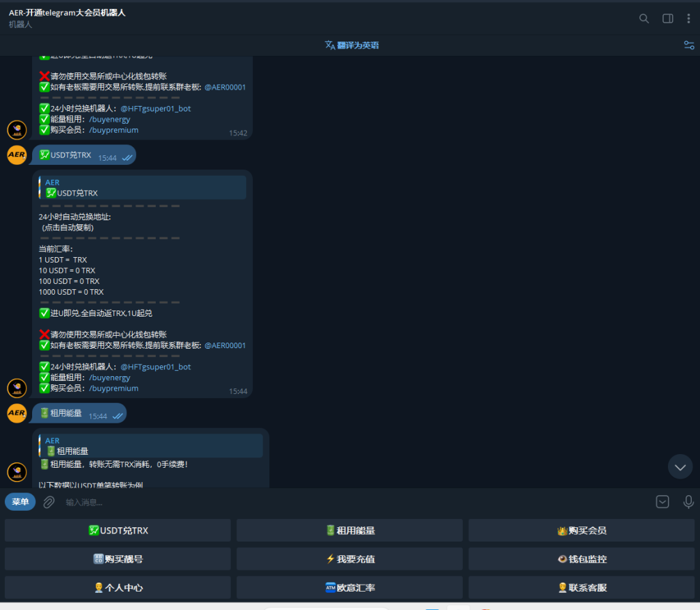Open the bot 菜单 command menu
Viewport: 700px width, 610px height.
pyautogui.click(x=20, y=501)
